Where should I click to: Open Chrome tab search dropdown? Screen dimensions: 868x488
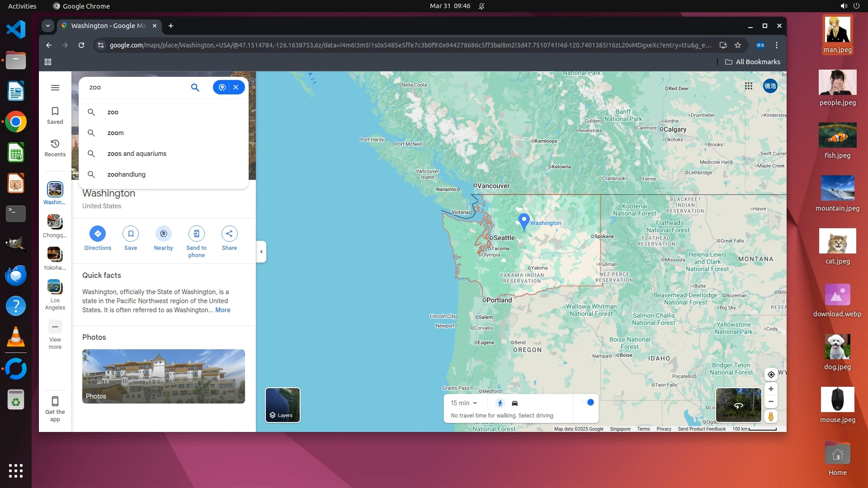(47, 26)
